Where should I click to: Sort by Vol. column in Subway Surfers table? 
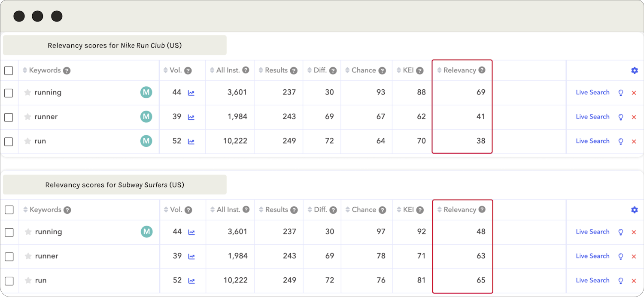176,210
